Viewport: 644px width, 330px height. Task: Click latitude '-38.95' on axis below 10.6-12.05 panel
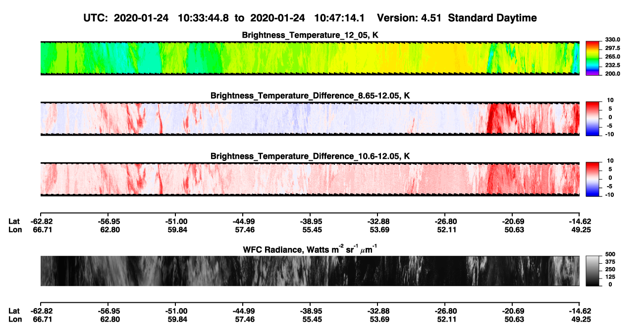tap(310, 221)
